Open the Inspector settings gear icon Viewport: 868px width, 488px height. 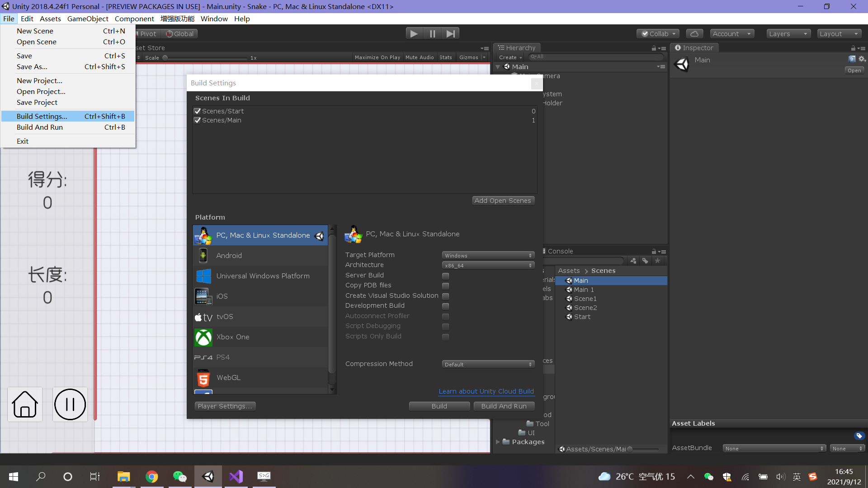click(x=862, y=59)
